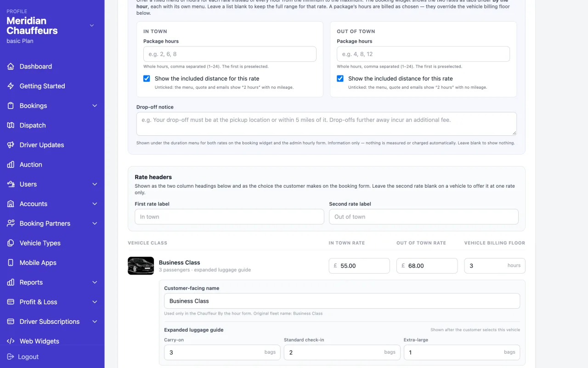Click the Booking Partners group icon

(x=11, y=224)
